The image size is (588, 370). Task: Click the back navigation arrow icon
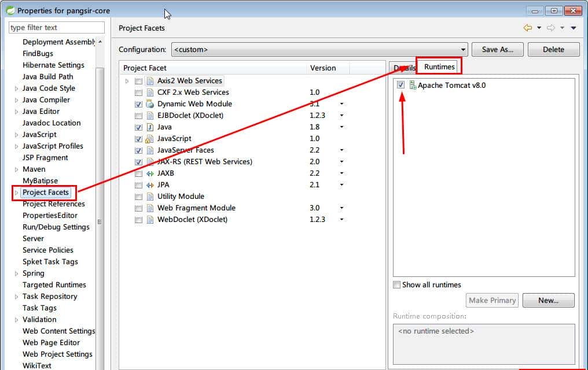(x=528, y=28)
